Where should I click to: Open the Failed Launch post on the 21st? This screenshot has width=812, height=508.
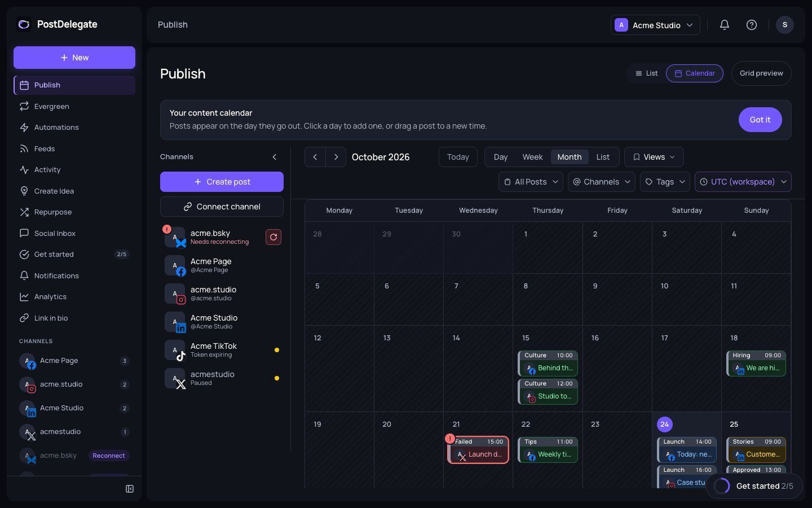[x=478, y=450]
